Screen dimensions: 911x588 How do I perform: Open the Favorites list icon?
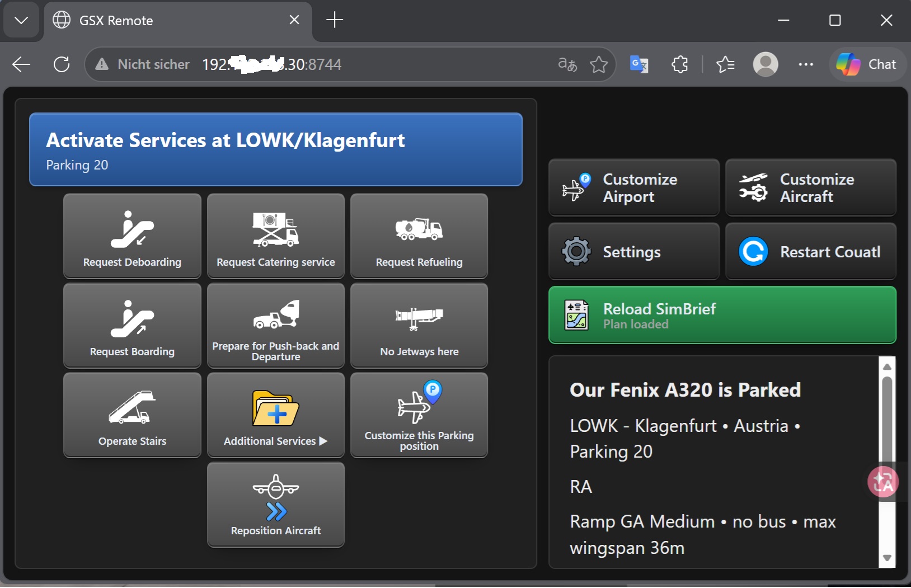click(x=725, y=64)
